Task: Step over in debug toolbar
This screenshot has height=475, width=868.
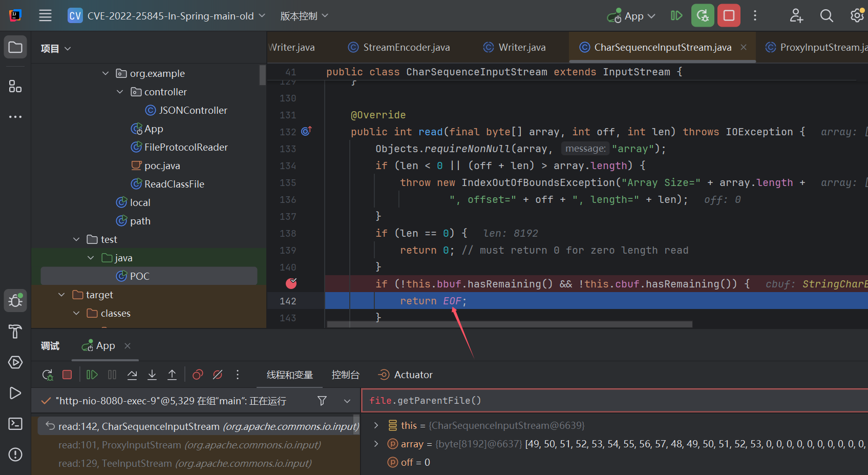Action: point(132,375)
